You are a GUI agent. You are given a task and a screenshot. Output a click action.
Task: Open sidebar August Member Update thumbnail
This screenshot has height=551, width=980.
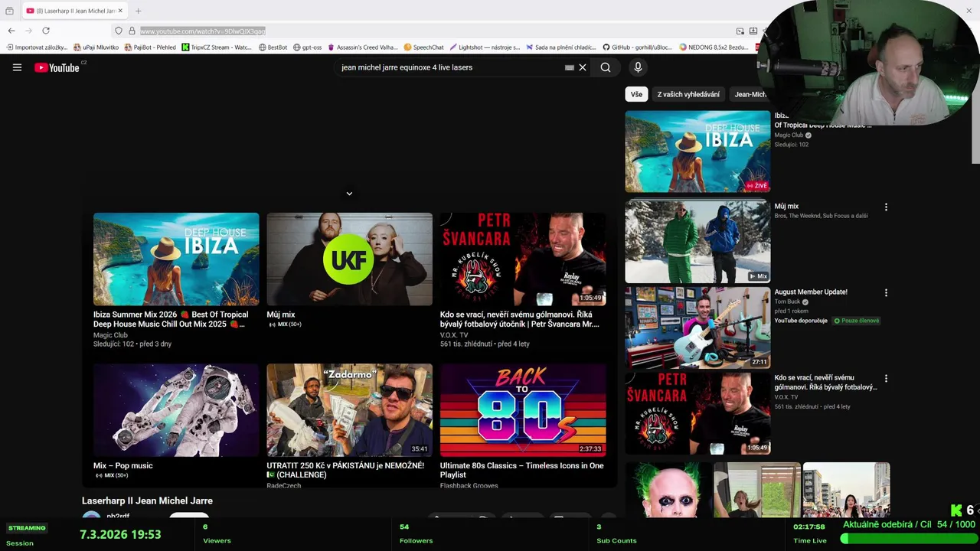click(x=697, y=328)
